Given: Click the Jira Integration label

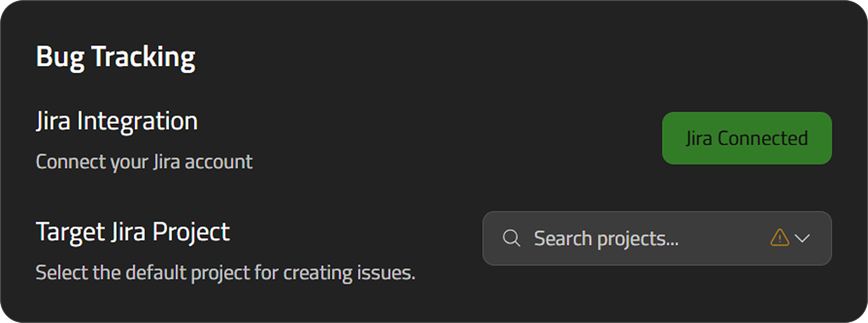Looking at the screenshot, I should (117, 122).
